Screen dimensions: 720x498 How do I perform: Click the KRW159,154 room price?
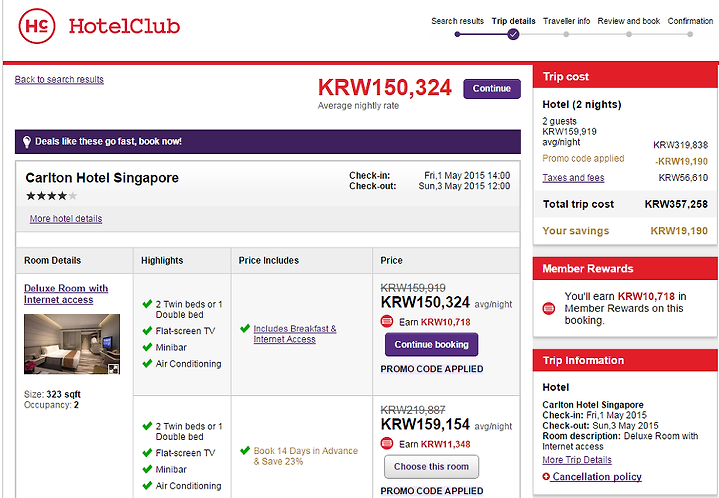coord(425,425)
